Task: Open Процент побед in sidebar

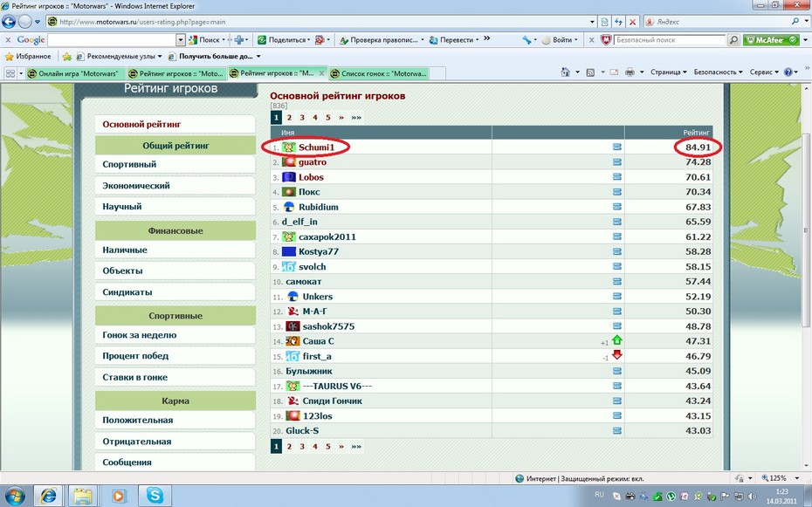Action: pos(135,356)
